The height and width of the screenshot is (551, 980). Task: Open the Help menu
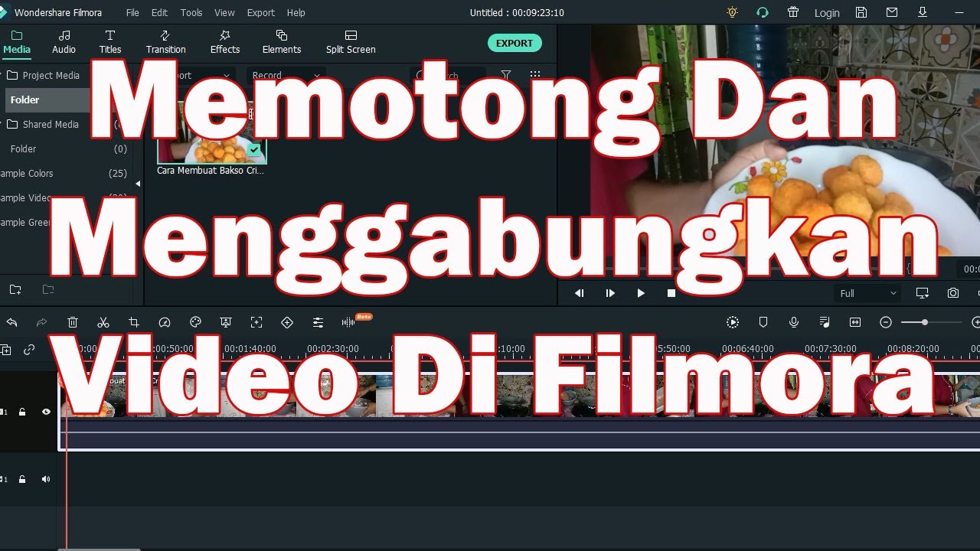click(296, 12)
